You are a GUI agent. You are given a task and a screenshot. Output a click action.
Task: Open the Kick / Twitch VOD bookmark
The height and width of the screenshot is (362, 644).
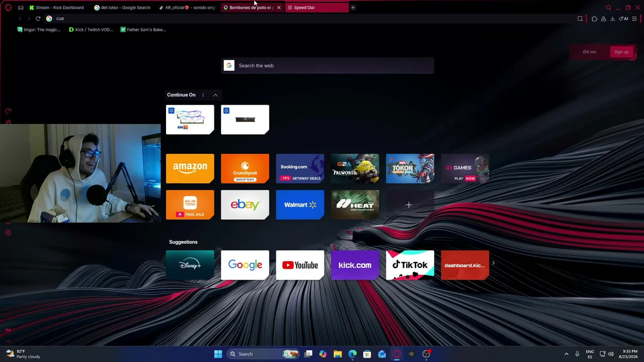[91, 30]
